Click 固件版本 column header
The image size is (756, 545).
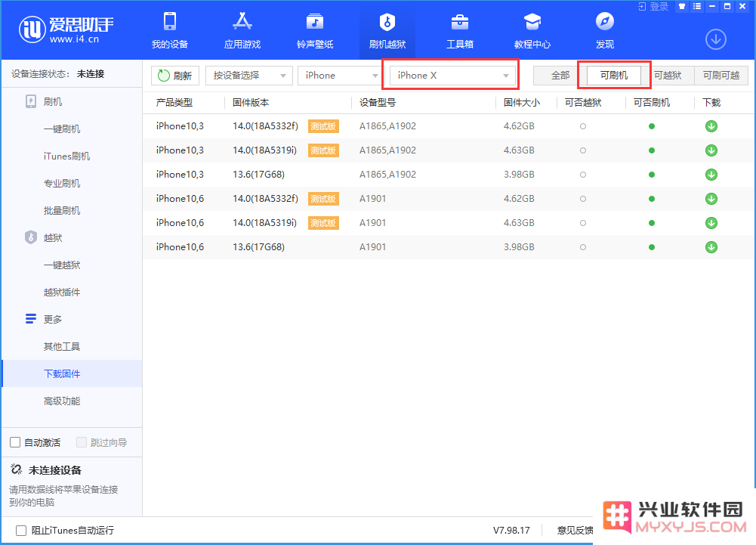click(251, 103)
